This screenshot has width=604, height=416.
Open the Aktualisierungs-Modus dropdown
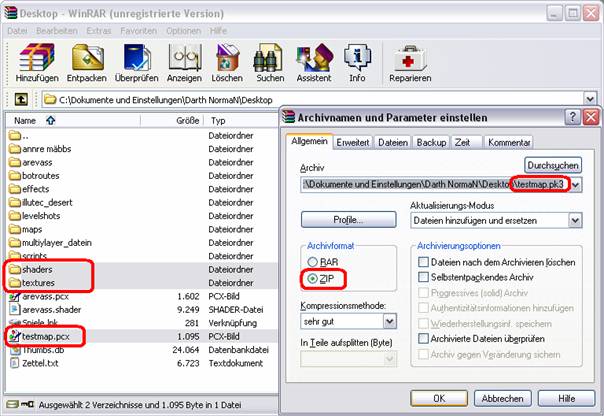(x=575, y=221)
